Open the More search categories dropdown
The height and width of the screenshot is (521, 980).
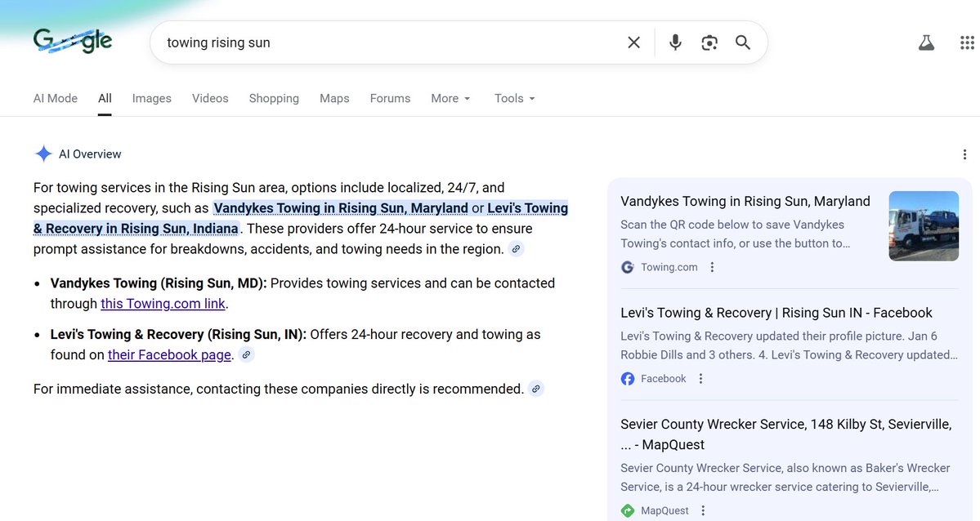tap(450, 98)
